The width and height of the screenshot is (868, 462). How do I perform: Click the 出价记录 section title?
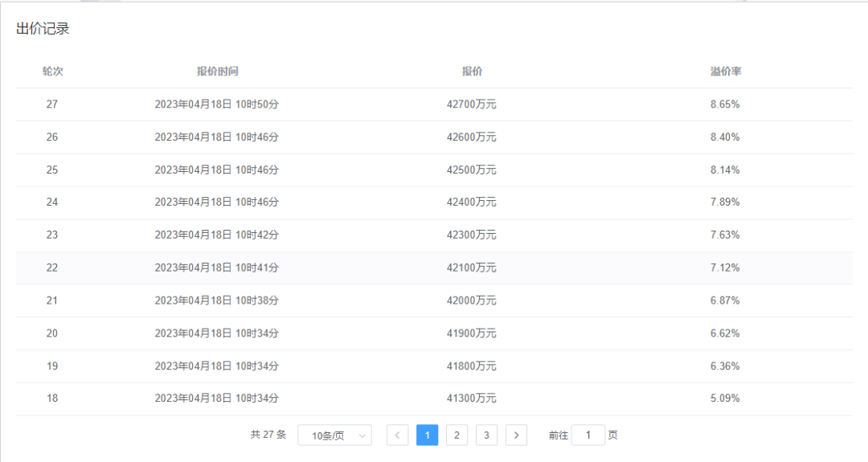[x=43, y=29]
